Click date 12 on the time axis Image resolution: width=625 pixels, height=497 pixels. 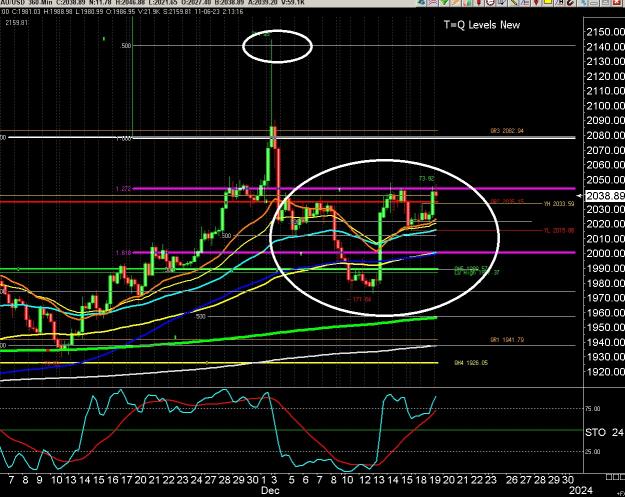[365, 480]
